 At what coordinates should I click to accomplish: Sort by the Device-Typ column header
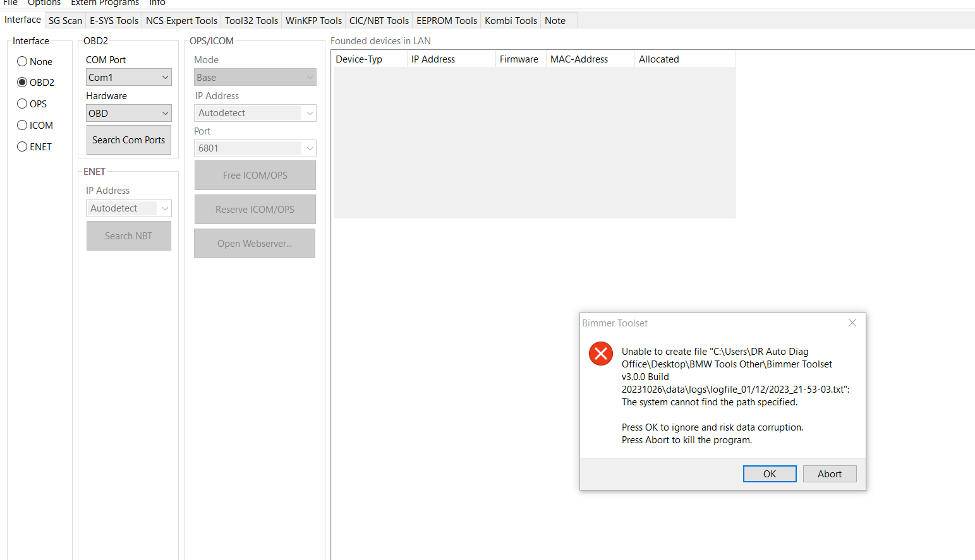coord(370,59)
